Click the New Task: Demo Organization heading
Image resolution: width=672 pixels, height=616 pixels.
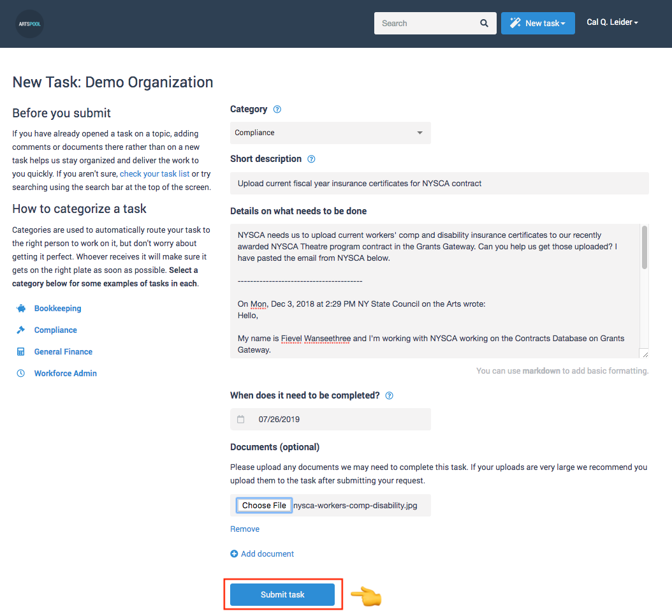click(x=113, y=82)
